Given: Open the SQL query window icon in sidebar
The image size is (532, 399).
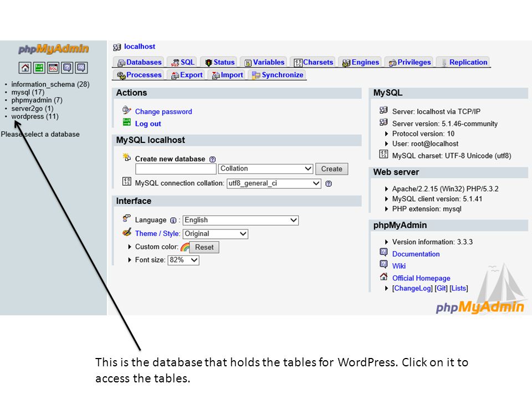Looking at the screenshot, I should [53, 68].
